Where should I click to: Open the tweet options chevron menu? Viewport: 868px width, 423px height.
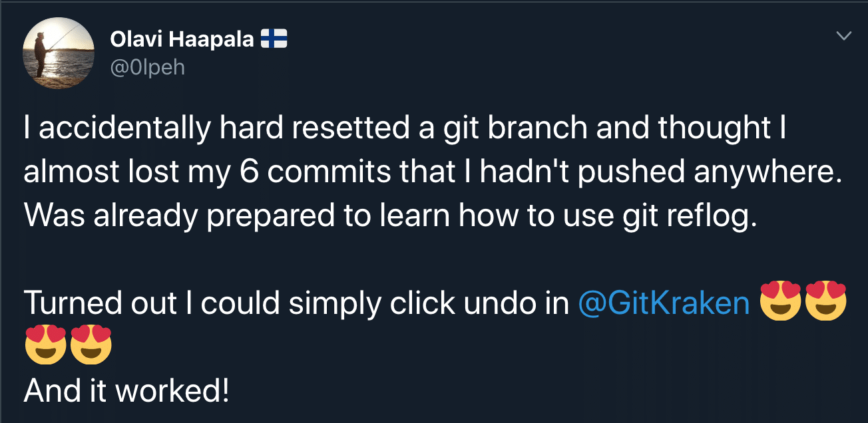[x=843, y=36]
